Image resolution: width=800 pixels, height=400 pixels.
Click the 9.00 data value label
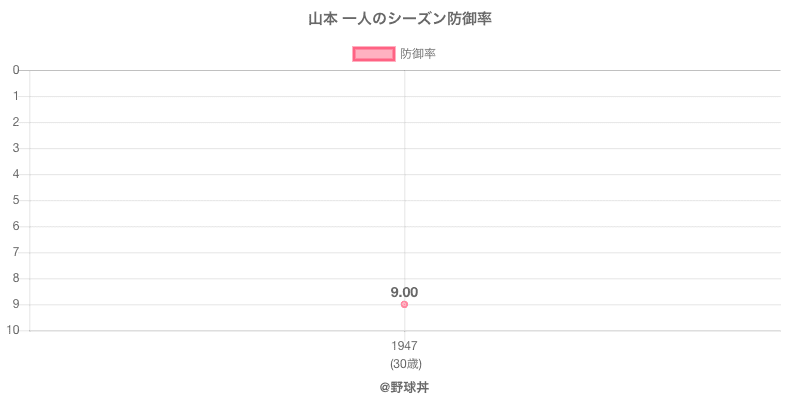(404, 292)
